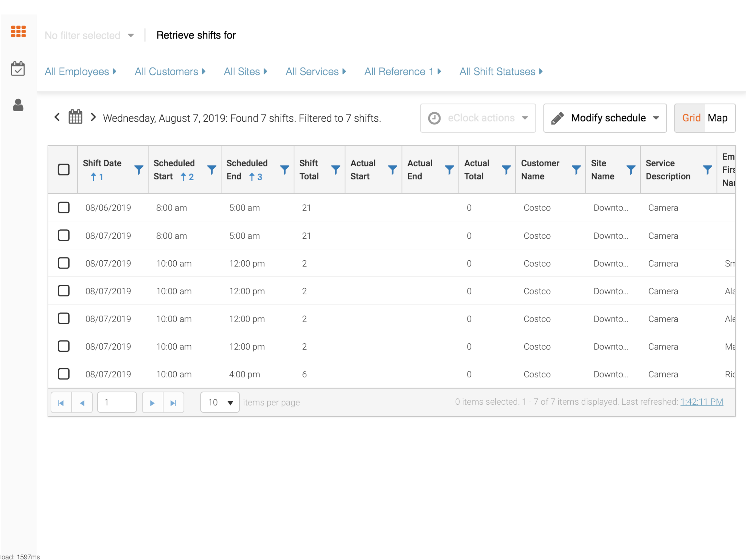Image resolution: width=747 pixels, height=560 pixels.
Task: Sort by Shift Total header
Action: [309, 170]
